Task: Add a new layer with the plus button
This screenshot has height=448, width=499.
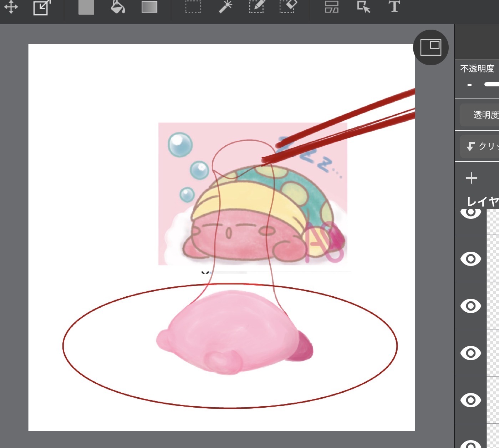Action: click(x=472, y=178)
